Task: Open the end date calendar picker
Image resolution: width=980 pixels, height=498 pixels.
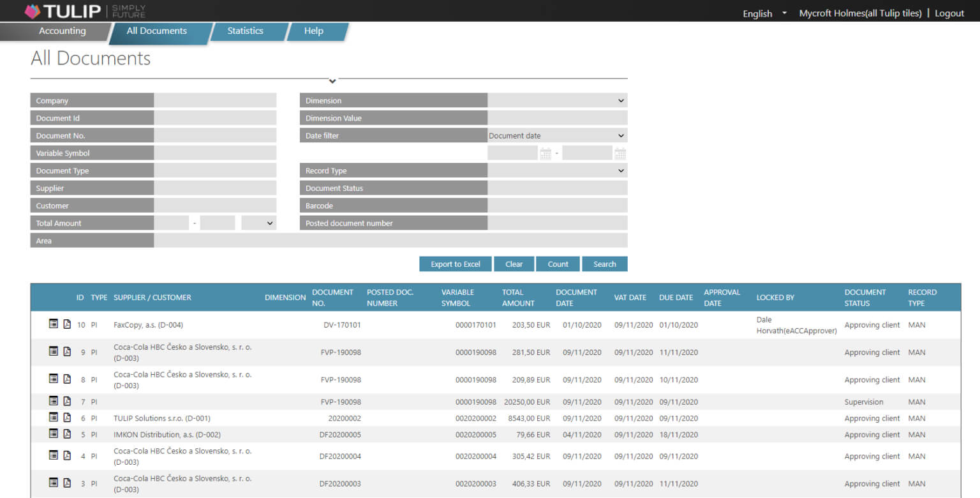Action: point(620,153)
